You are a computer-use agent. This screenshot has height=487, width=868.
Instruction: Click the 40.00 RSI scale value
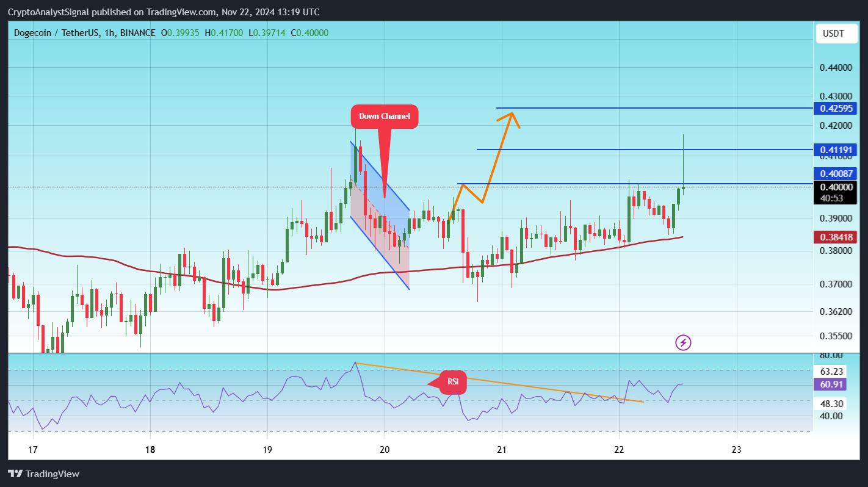tap(831, 416)
